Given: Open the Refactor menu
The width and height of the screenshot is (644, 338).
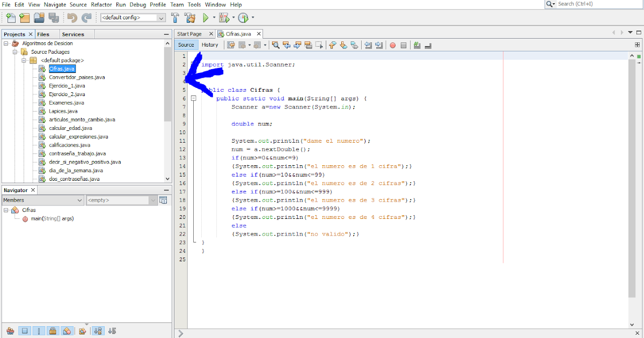Looking at the screenshot, I should [x=101, y=4].
